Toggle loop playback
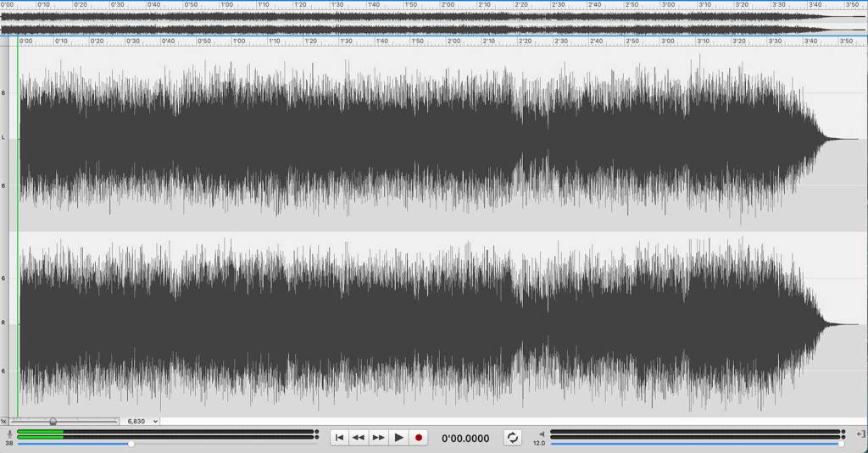This screenshot has height=453, width=868. [x=513, y=438]
